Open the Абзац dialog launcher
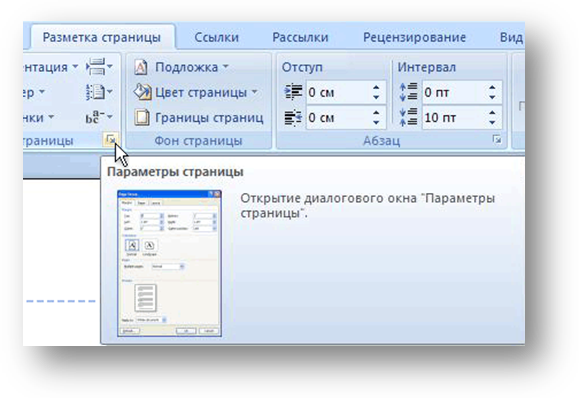Viewport: 579px width, 398px height. [497, 140]
